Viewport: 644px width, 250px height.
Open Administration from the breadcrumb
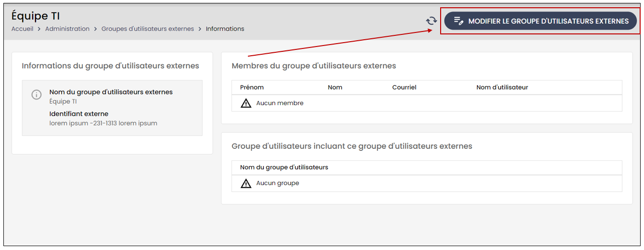tap(67, 29)
